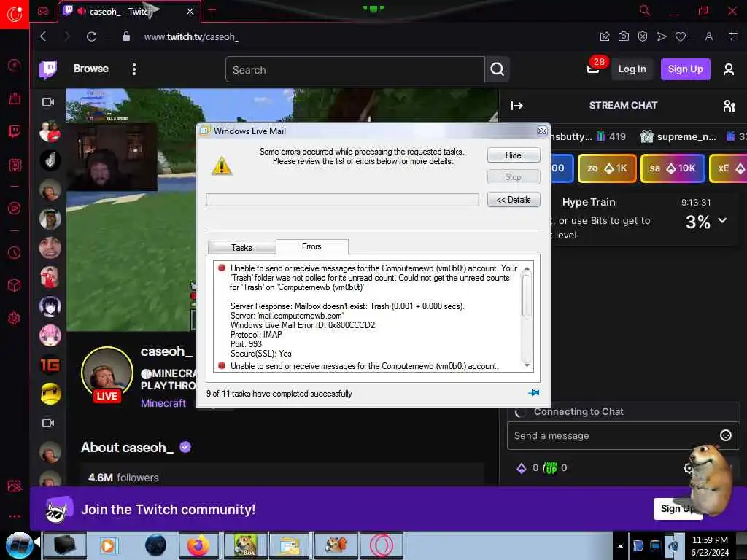Image resolution: width=747 pixels, height=560 pixels.
Task: Collapse details with << Details button
Action: (x=514, y=200)
